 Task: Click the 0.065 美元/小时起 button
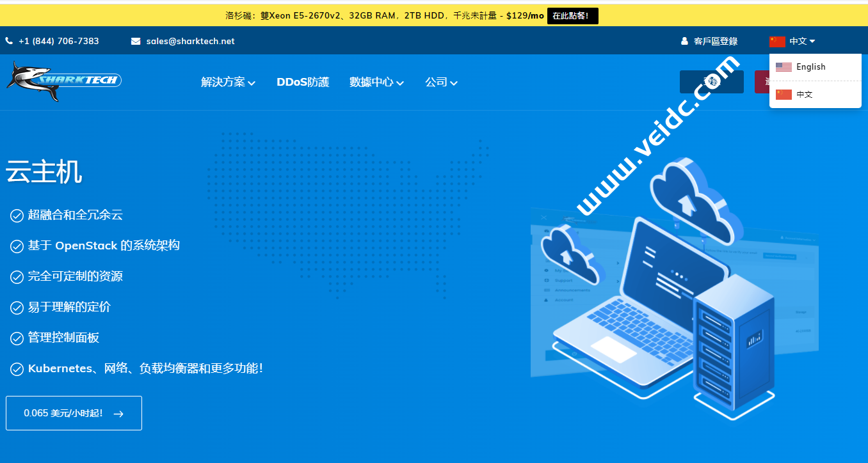click(x=74, y=413)
